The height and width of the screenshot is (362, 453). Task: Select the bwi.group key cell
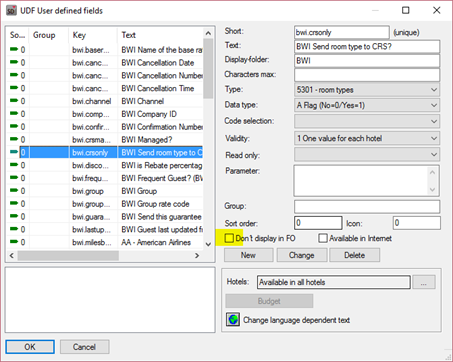click(93, 191)
